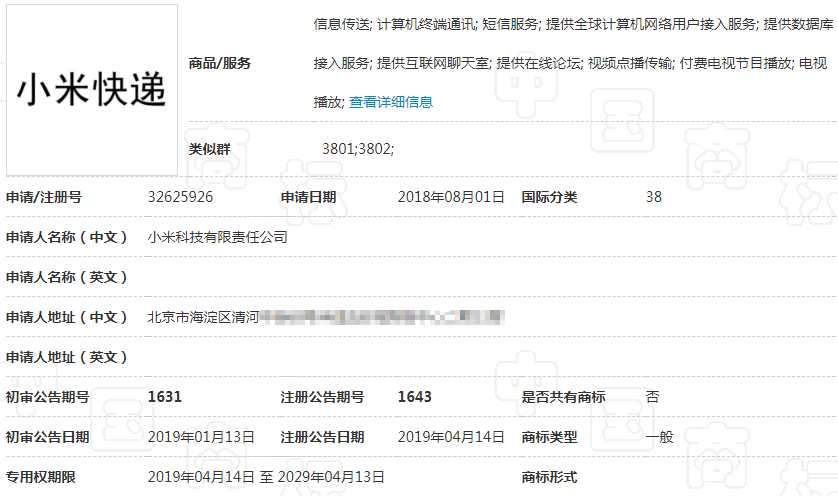
Task: Click the trademark type value 一般
Action: 659,437
